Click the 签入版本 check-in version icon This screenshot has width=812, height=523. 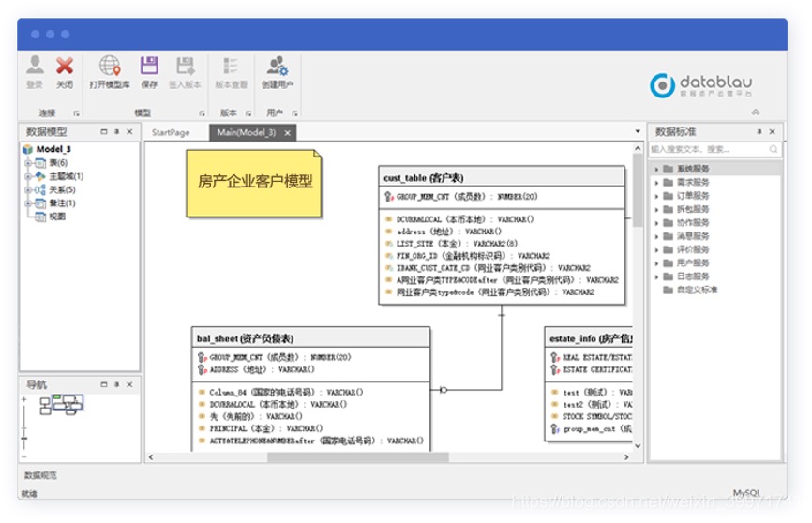point(185,66)
